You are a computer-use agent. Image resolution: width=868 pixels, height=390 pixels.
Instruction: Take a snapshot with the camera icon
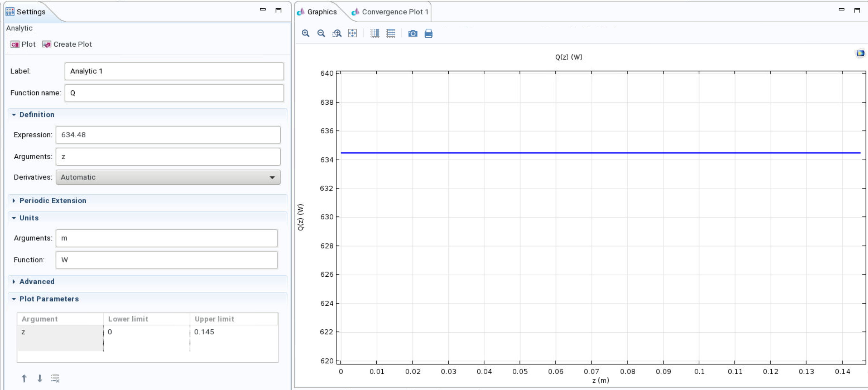click(412, 34)
